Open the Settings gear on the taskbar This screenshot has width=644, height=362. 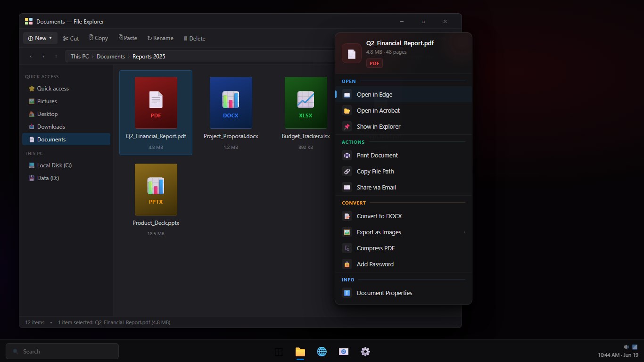(365, 352)
